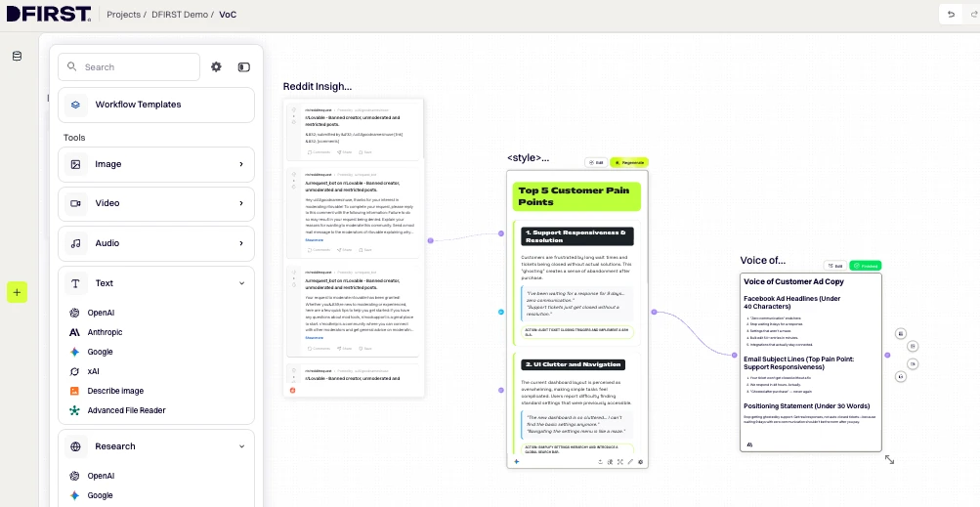
Task: Click the Voice of... node title
Action: (x=762, y=261)
